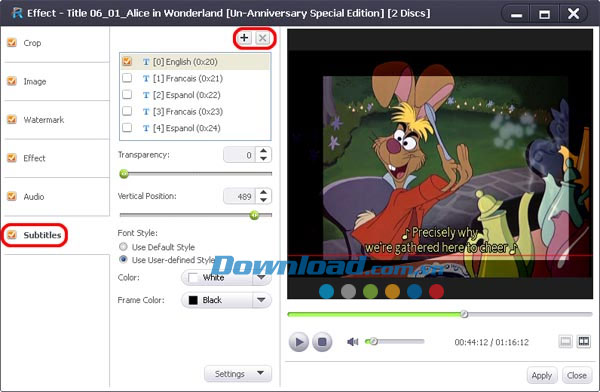Open the Frame Color dropdown showing Black
Image resolution: width=600 pixels, height=392 pixels.
pyautogui.click(x=227, y=300)
